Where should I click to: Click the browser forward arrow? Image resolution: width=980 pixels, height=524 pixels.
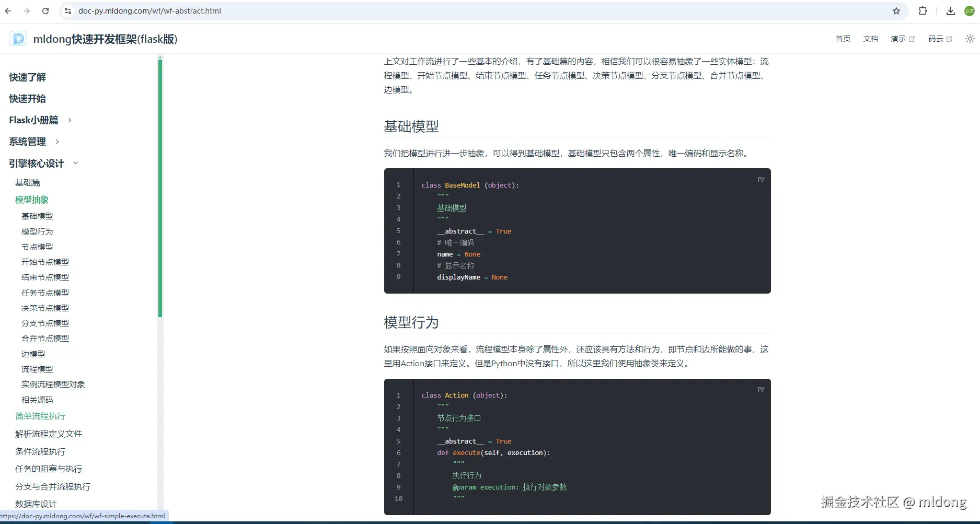tap(27, 11)
